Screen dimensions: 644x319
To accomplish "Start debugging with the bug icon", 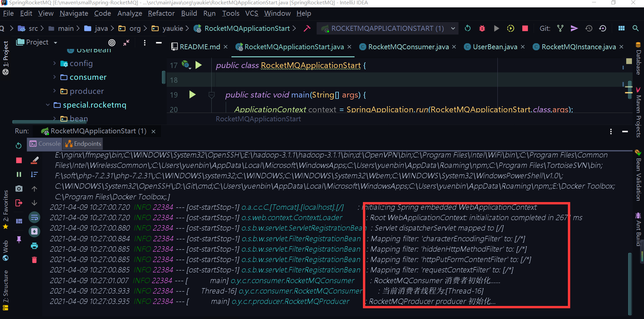I will coord(482,28).
